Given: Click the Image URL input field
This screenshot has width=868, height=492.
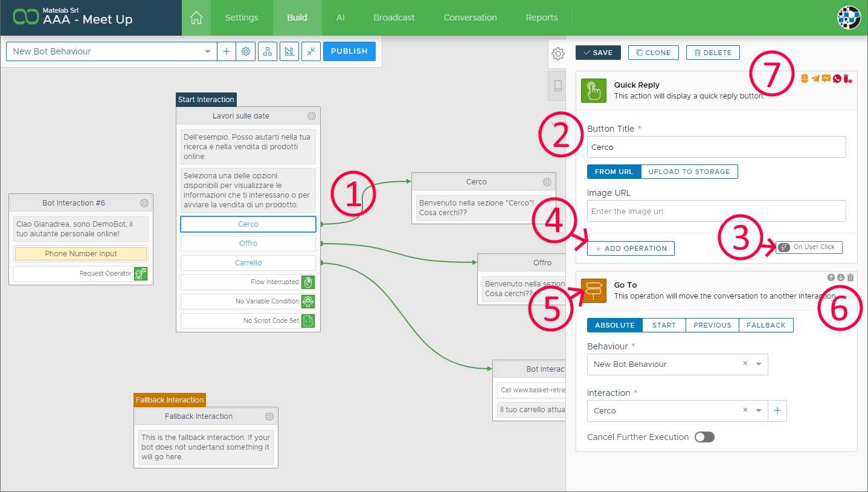Looking at the screenshot, I should point(716,212).
